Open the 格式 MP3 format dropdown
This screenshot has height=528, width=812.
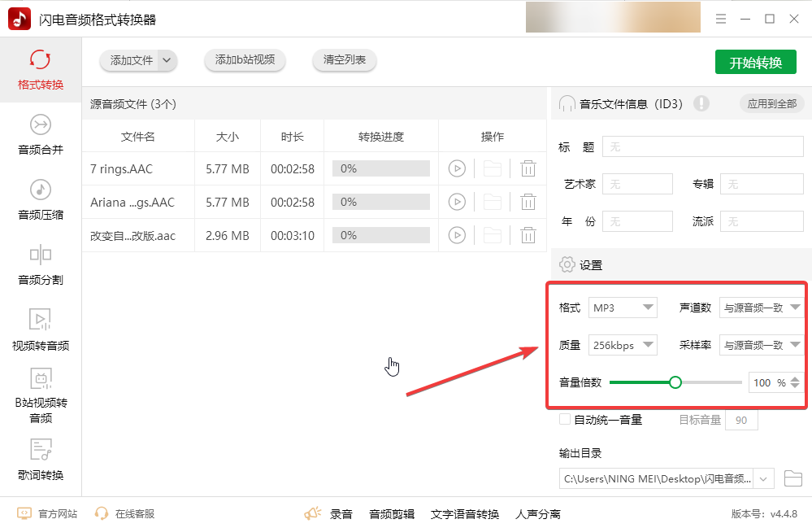point(623,308)
